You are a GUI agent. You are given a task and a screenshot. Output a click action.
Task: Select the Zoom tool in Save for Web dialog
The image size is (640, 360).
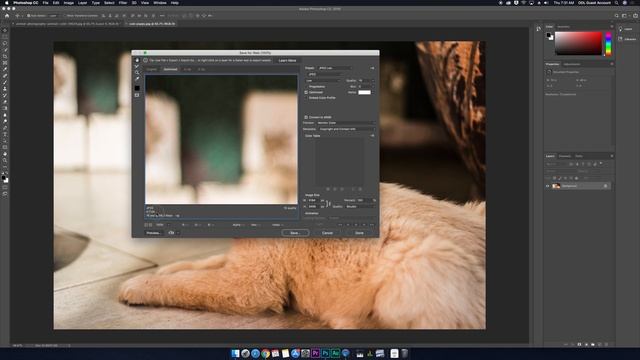(137, 72)
